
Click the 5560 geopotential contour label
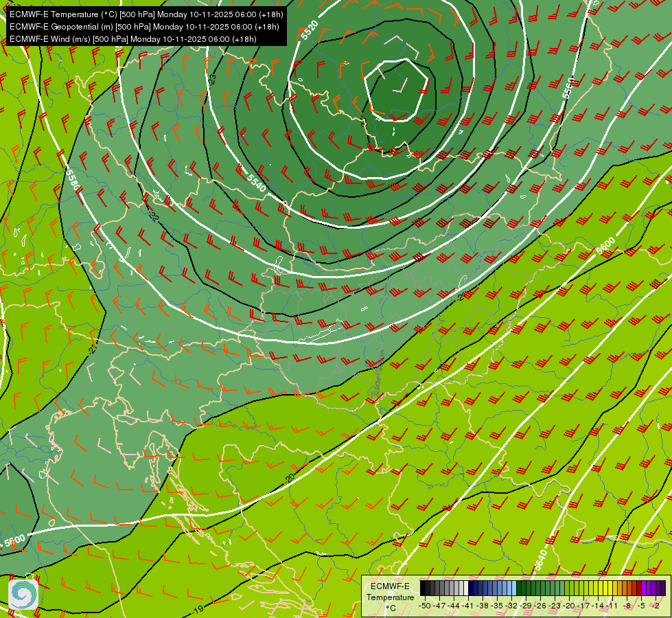point(568,89)
